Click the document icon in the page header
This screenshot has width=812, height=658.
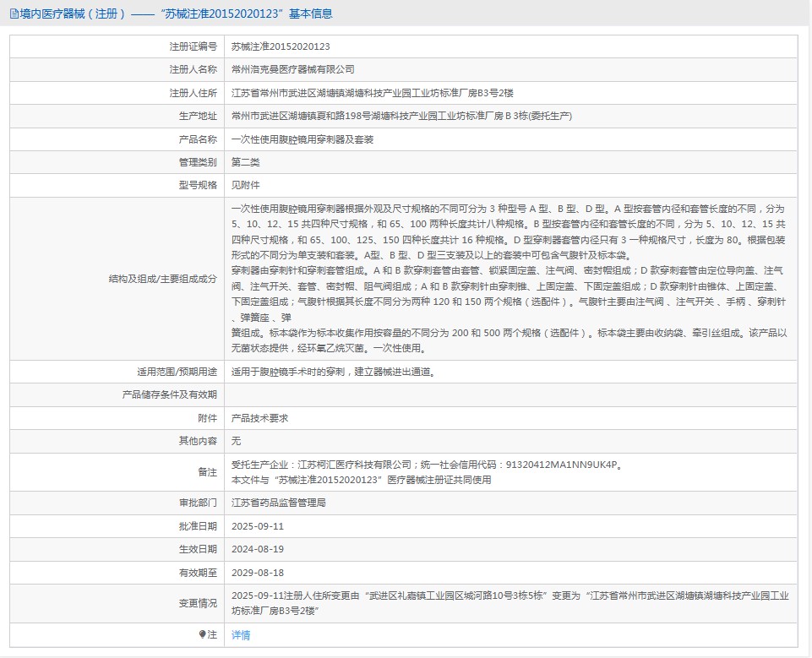(14, 14)
